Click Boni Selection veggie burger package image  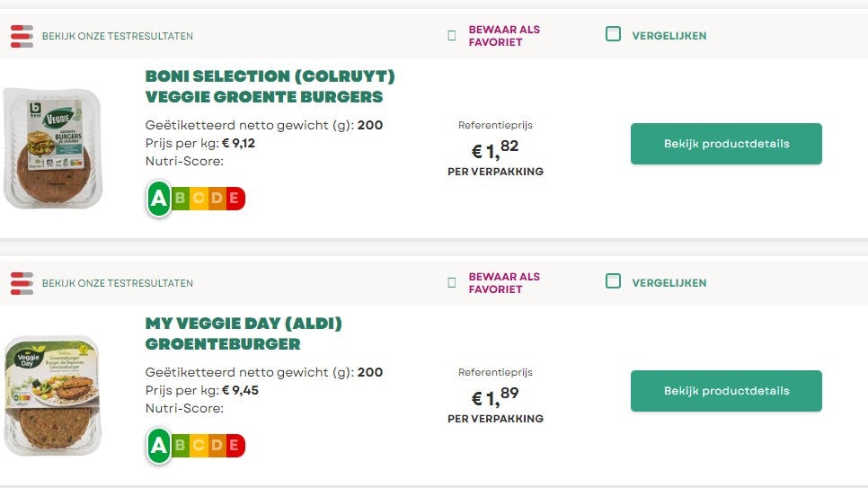click(52, 148)
